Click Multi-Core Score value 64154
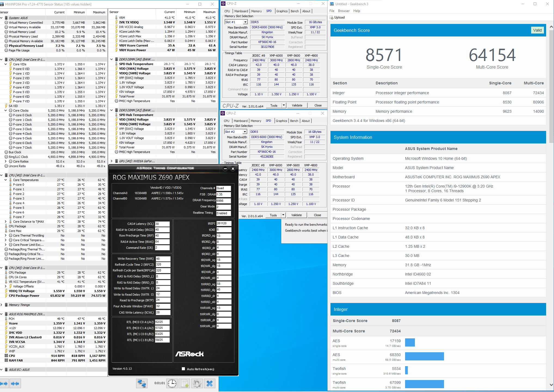This screenshot has width=554, height=392. [492, 55]
